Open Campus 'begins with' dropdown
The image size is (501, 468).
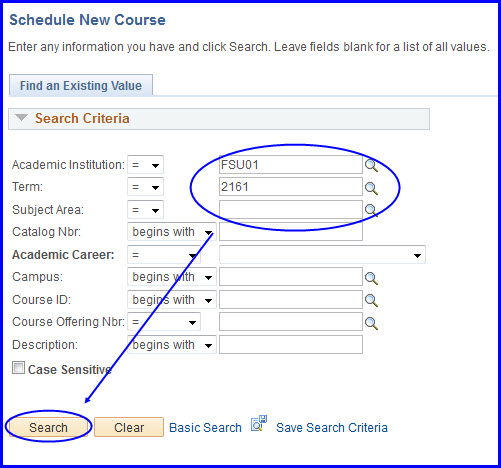(x=172, y=277)
